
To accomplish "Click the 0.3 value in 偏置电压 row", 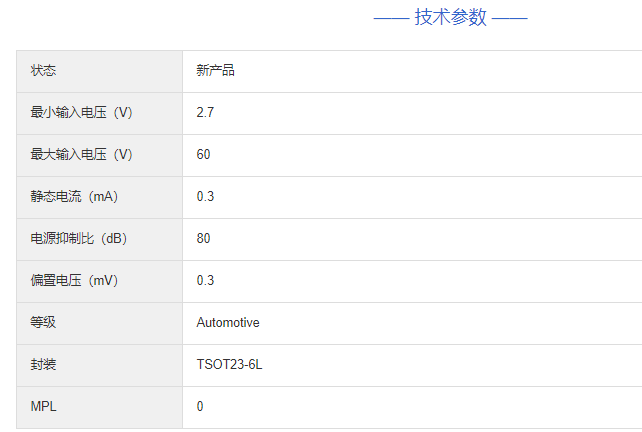I will click(205, 281).
